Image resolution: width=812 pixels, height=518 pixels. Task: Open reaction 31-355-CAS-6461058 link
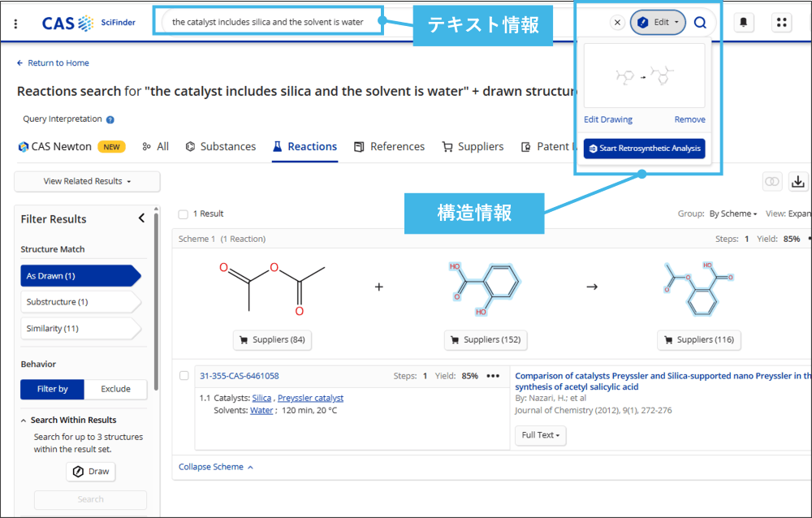240,376
